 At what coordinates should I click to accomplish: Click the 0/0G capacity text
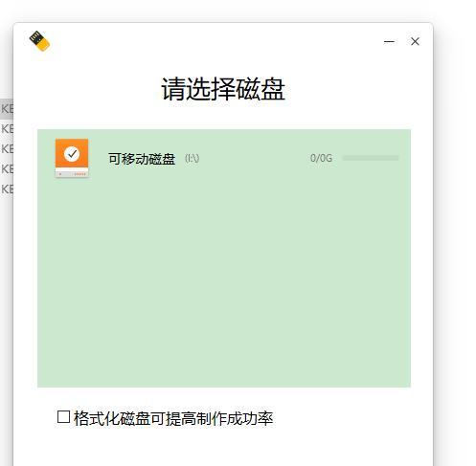coord(321,158)
